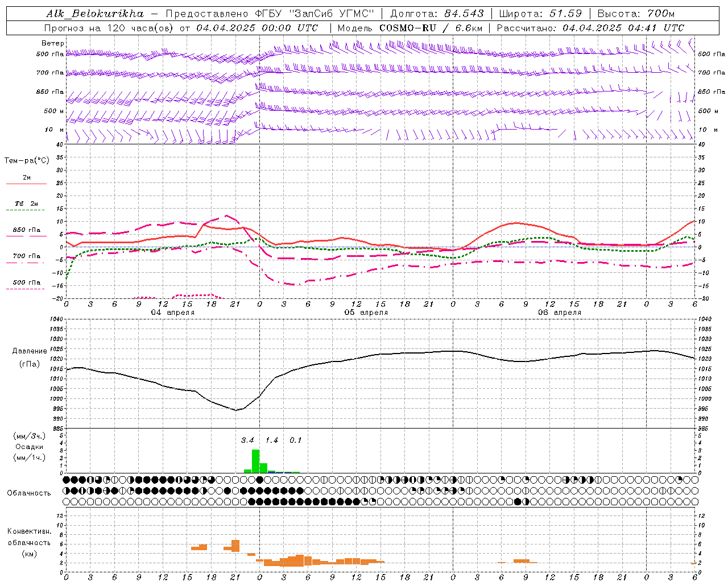Click the "06 апреля" date label
The width and height of the screenshot is (728, 582).
[560, 313]
